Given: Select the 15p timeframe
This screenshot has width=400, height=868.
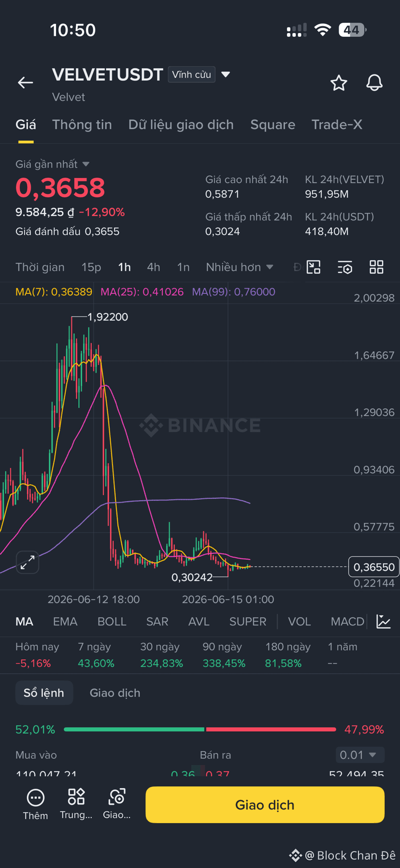Looking at the screenshot, I should click(x=91, y=267).
